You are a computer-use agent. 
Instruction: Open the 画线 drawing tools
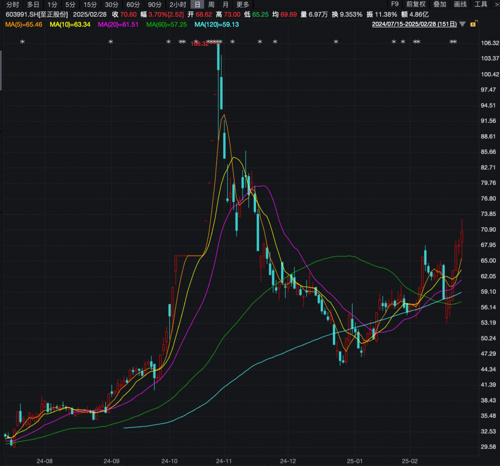point(460,4)
